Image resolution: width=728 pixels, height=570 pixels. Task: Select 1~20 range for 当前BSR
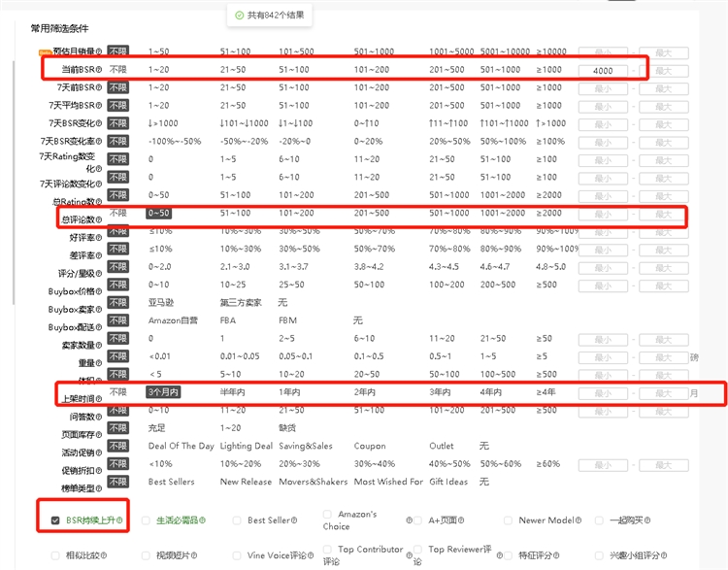(158, 70)
